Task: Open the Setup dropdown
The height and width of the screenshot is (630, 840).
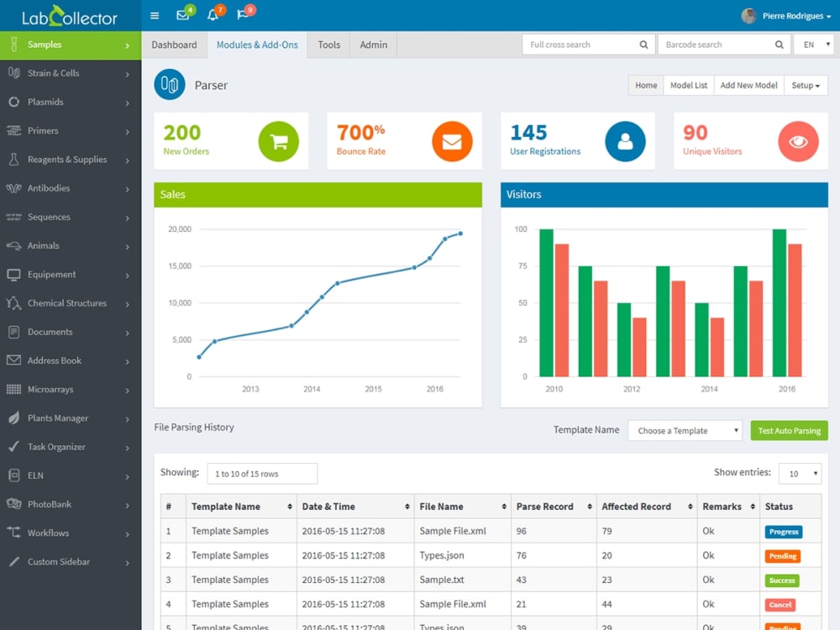Action: coord(806,85)
